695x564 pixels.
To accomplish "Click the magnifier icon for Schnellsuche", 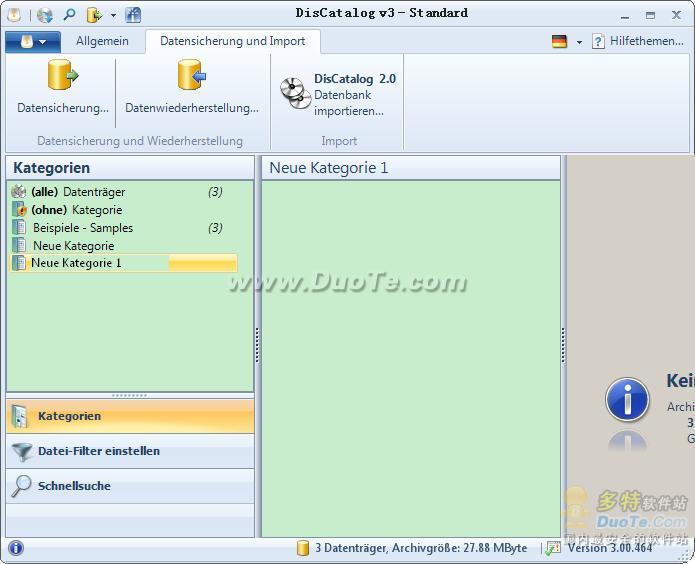I will [x=21, y=486].
